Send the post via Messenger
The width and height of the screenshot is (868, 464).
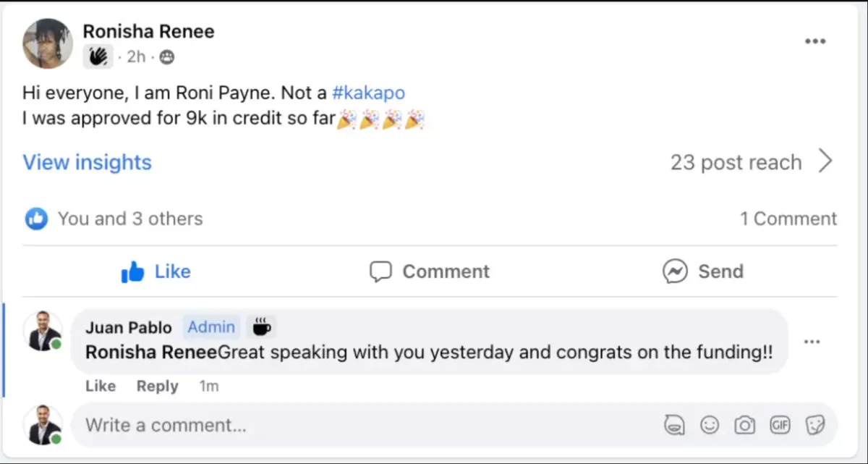702,271
